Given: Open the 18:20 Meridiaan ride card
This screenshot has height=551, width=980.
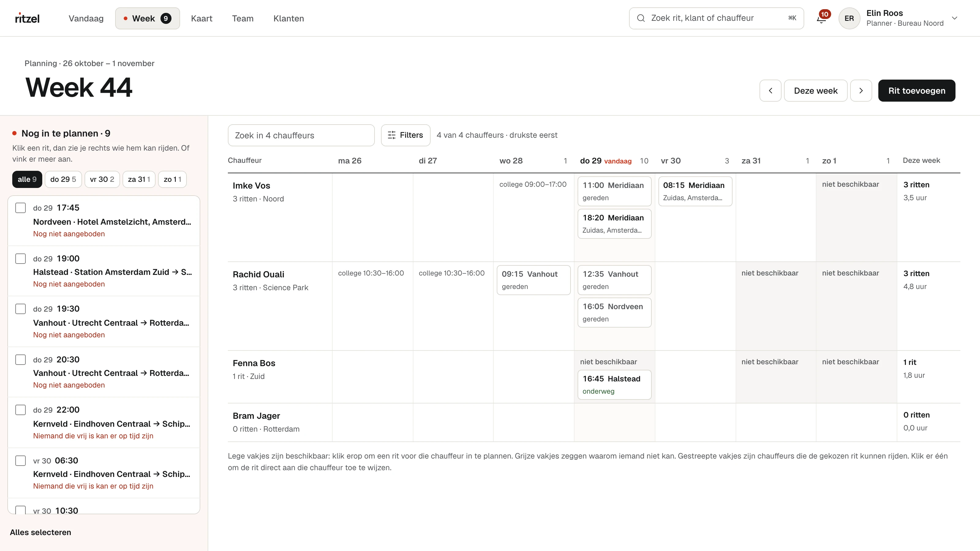Looking at the screenshot, I should 614,223.
